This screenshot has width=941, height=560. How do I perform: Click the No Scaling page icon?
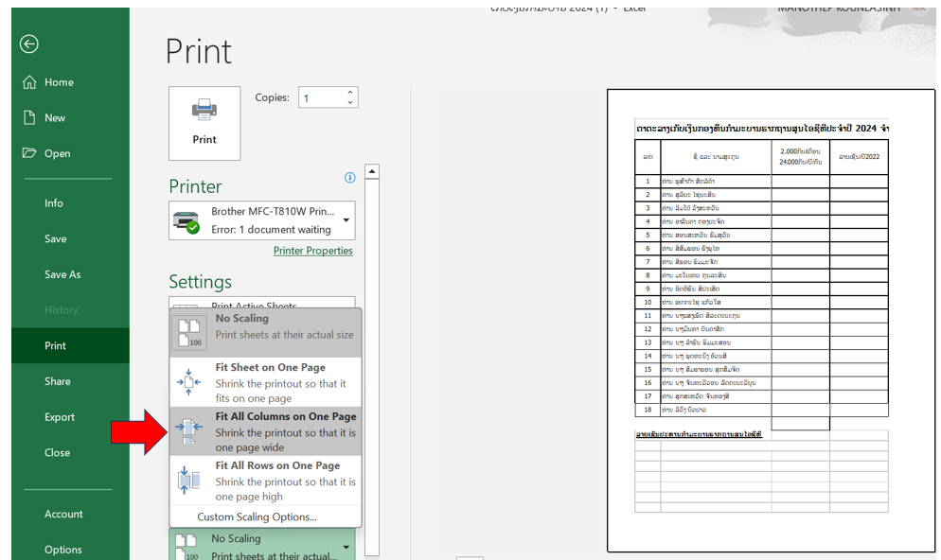189,330
